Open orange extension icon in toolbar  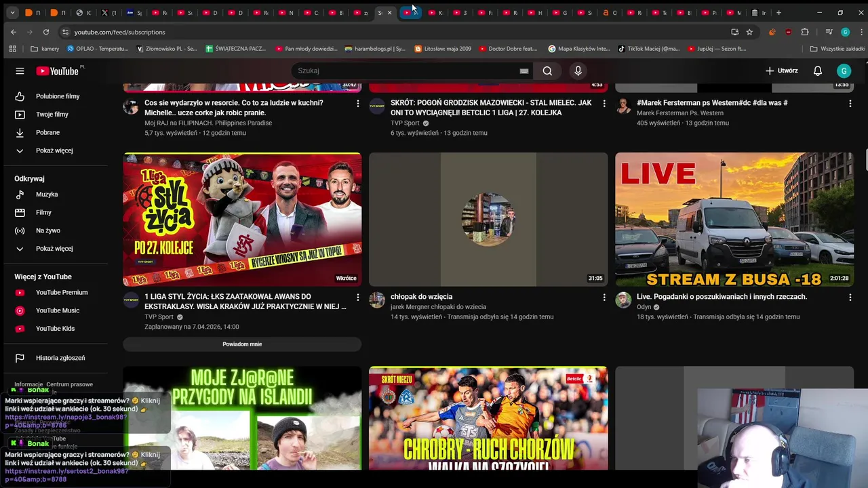point(772,32)
